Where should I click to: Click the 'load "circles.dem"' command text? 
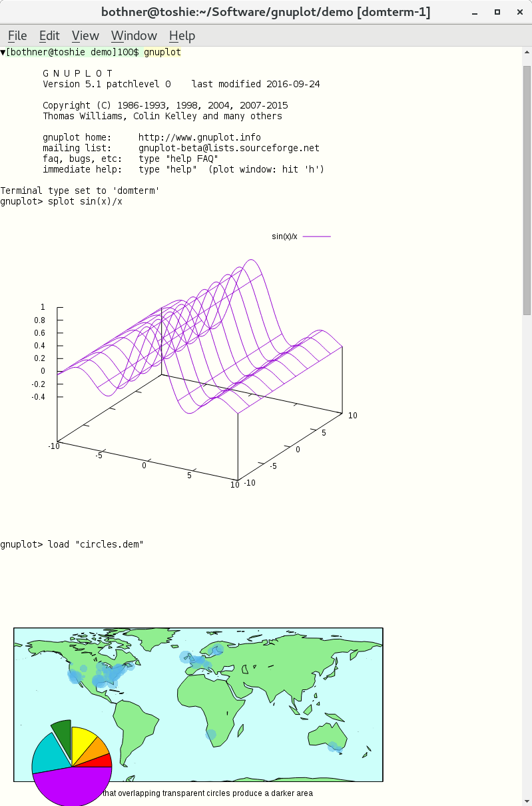pyautogui.click(x=96, y=544)
